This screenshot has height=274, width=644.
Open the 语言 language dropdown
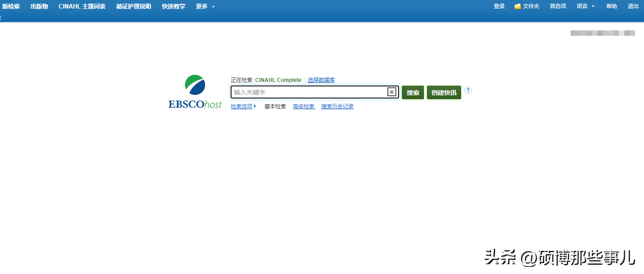[x=585, y=6]
